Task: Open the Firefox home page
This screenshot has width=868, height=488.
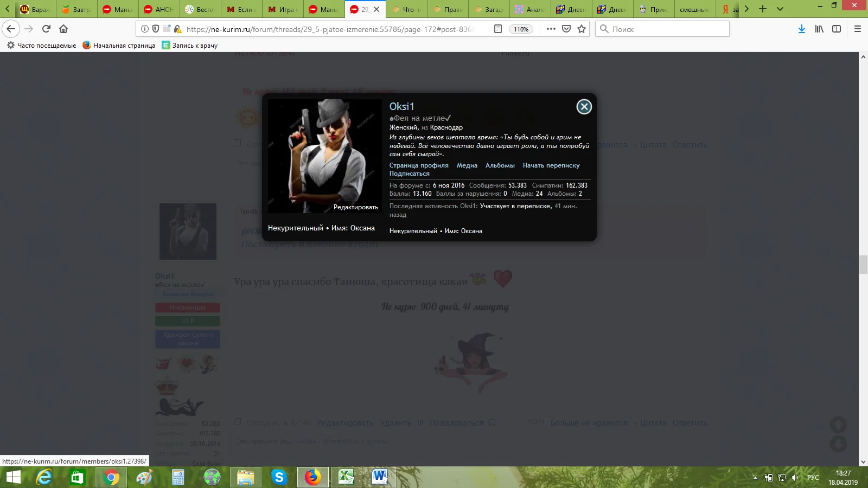Action: pos(63,29)
